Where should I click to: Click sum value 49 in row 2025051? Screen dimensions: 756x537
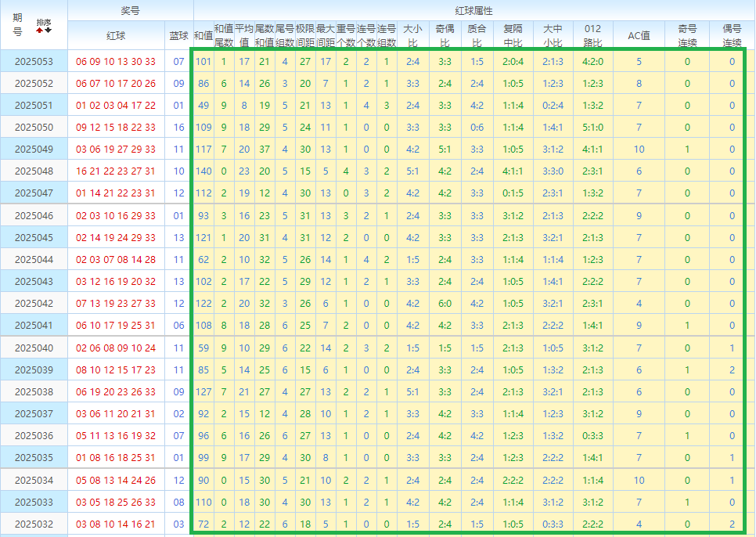[203, 106]
